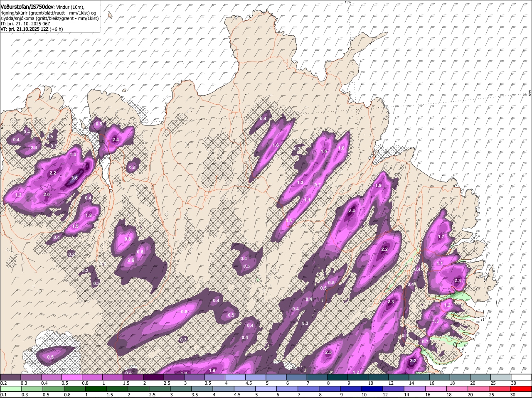Click the 15W longitude label at top edge
This screenshot has width=532, height=398.
348,2
